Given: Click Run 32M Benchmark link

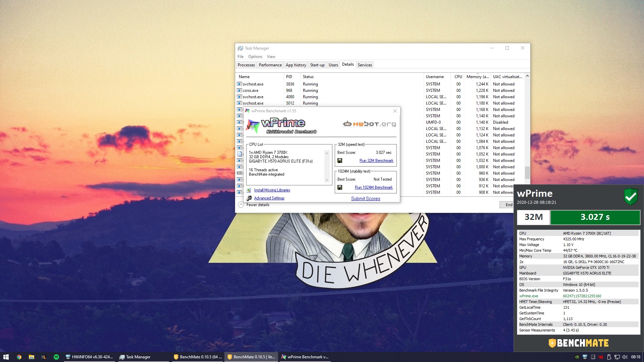Looking at the screenshot, I should click(376, 161).
